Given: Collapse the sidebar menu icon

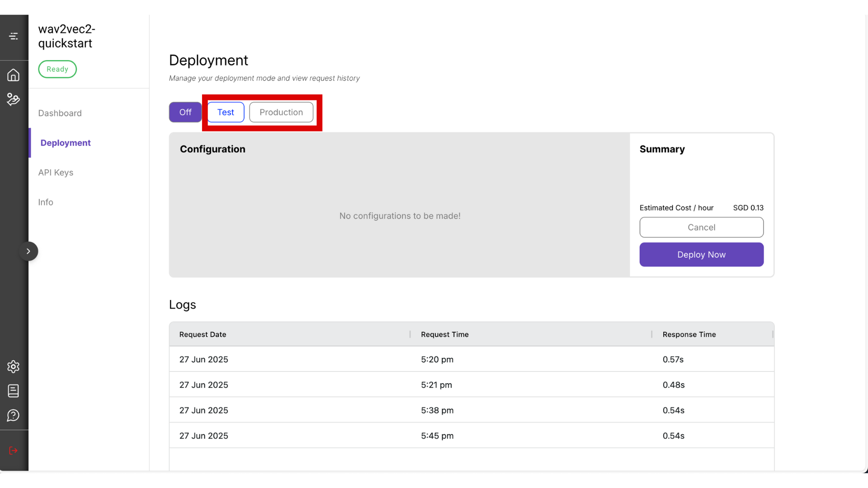Looking at the screenshot, I should [x=14, y=36].
